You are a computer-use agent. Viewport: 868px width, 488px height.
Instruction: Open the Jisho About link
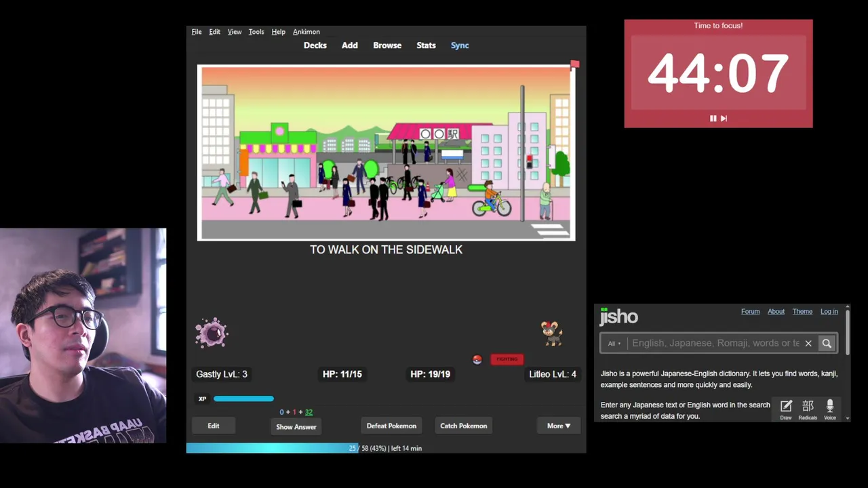pyautogui.click(x=776, y=312)
